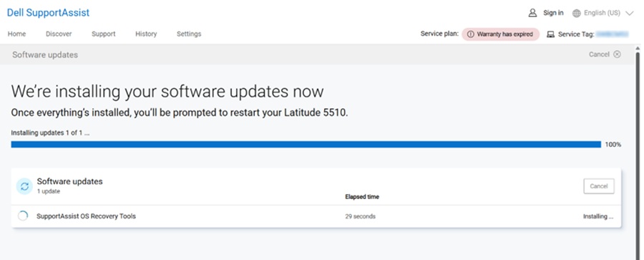This screenshot has height=260, width=644.
Task: Open the Home tab
Action: click(17, 34)
